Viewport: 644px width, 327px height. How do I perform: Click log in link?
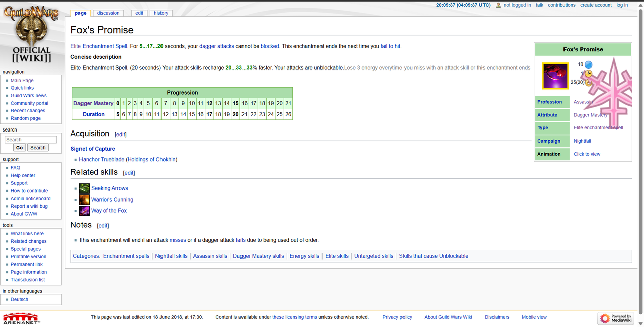click(x=622, y=5)
